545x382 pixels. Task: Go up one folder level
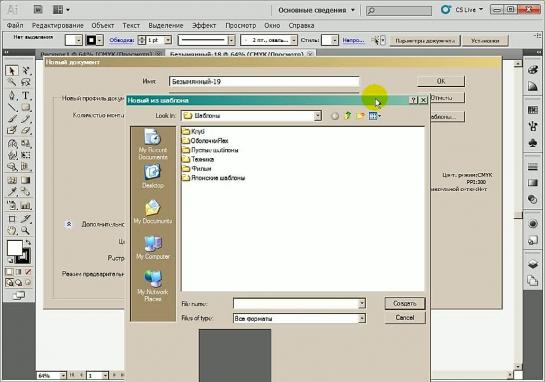click(347, 116)
